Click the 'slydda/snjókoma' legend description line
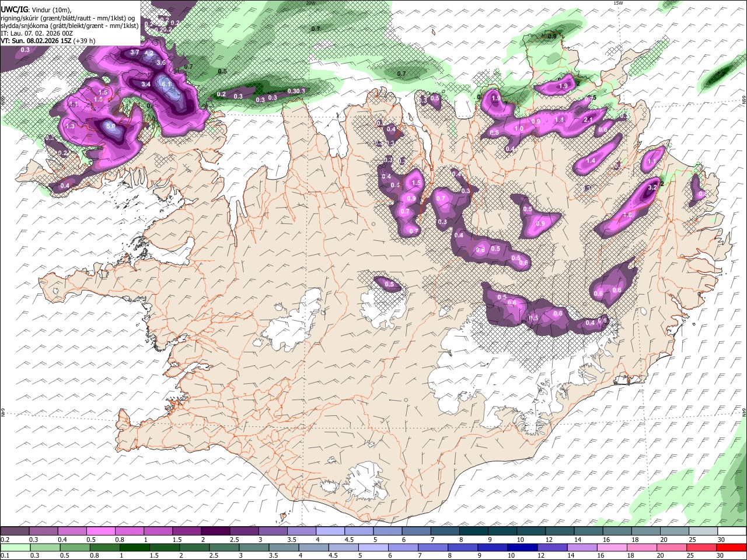Image resolution: width=747 pixels, height=560 pixels. [69, 26]
